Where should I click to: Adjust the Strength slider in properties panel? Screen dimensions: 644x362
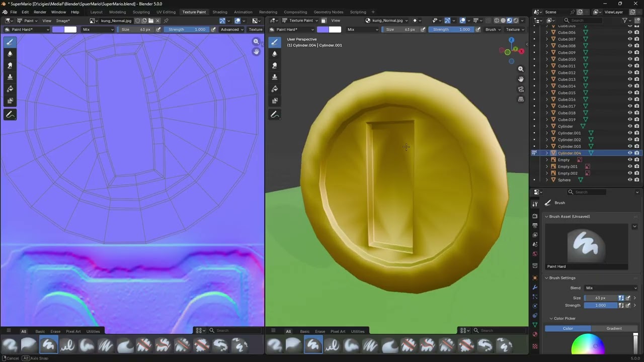click(601, 305)
